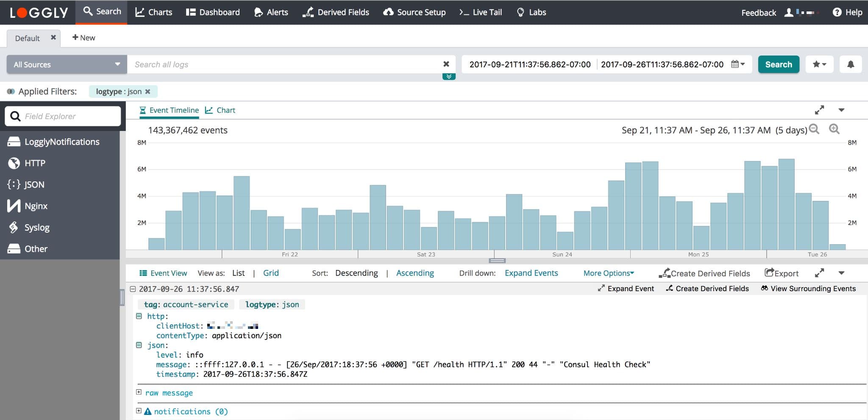Maximize the Event View panel

tap(819, 273)
